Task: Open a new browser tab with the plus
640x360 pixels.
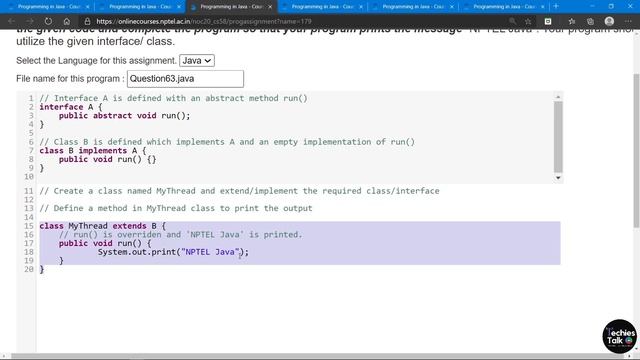Action: tap(556, 6)
